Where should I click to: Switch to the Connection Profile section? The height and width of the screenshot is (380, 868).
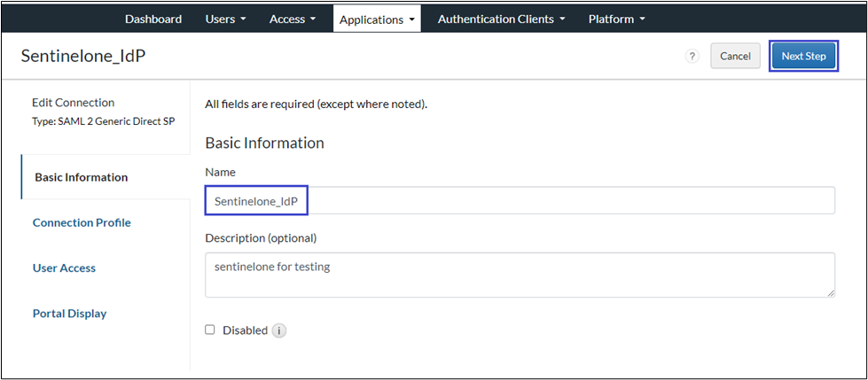point(82,222)
